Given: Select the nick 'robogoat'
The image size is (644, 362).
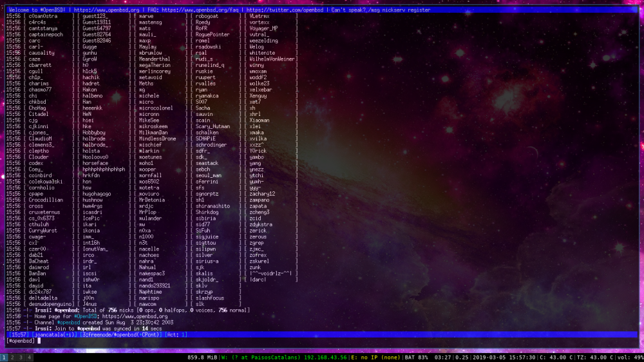Looking at the screenshot, I should pos(207,16).
